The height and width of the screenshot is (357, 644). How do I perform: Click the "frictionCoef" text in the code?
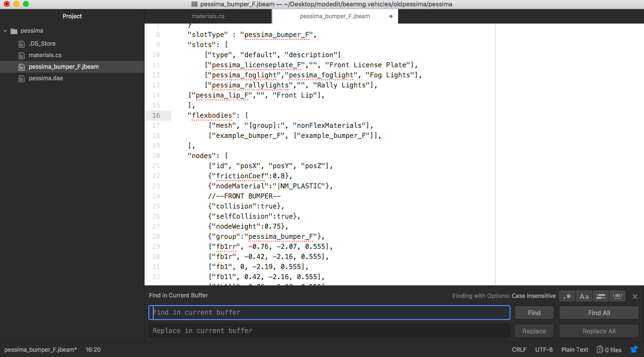pos(241,176)
